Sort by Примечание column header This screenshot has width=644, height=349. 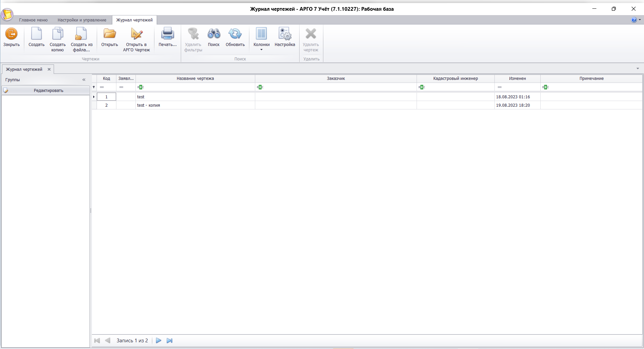click(592, 79)
